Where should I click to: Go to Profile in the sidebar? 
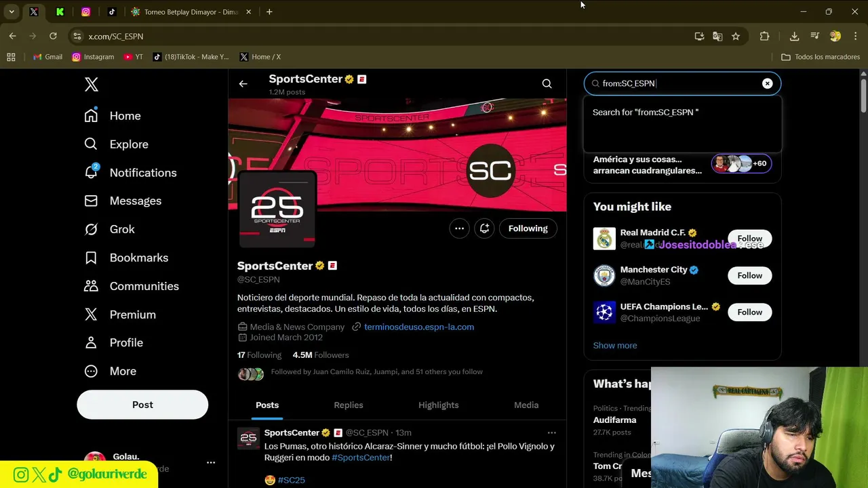(113, 343)
